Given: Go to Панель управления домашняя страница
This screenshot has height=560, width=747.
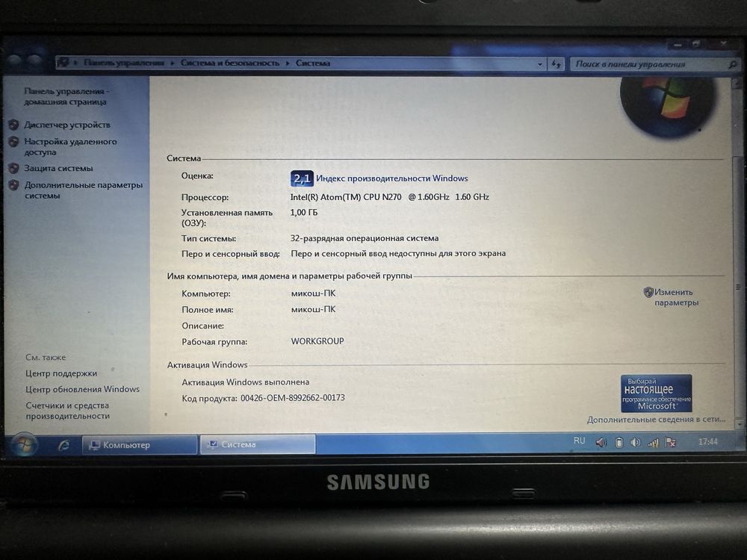Looking at the screenshot, I should [x=66, y=96].
